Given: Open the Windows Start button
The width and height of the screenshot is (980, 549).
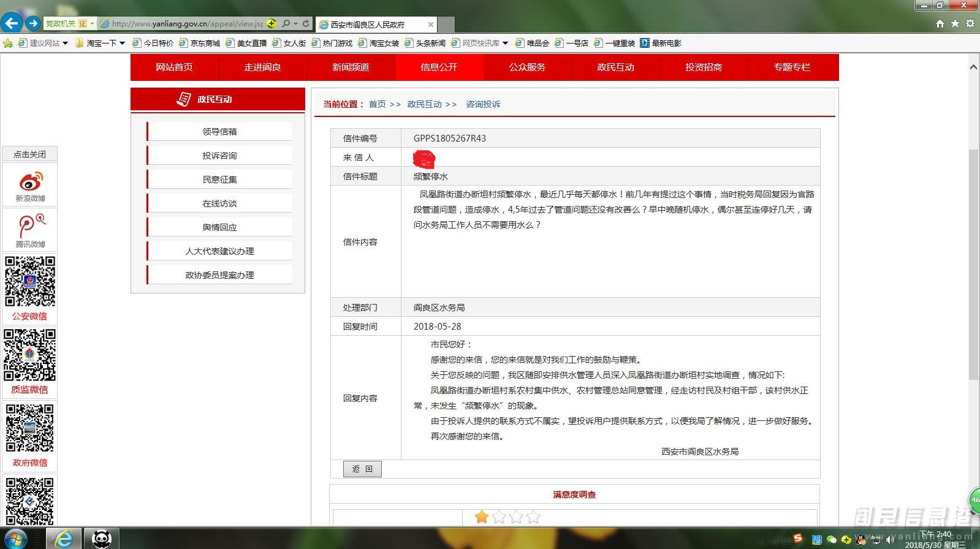Looking at the screenshot, I should [x=15, y=539].
